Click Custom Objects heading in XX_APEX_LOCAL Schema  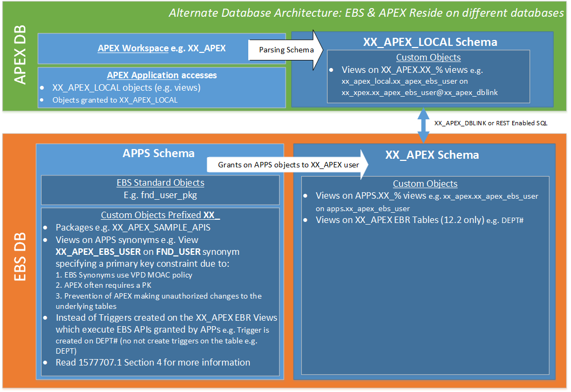(429, 57)
